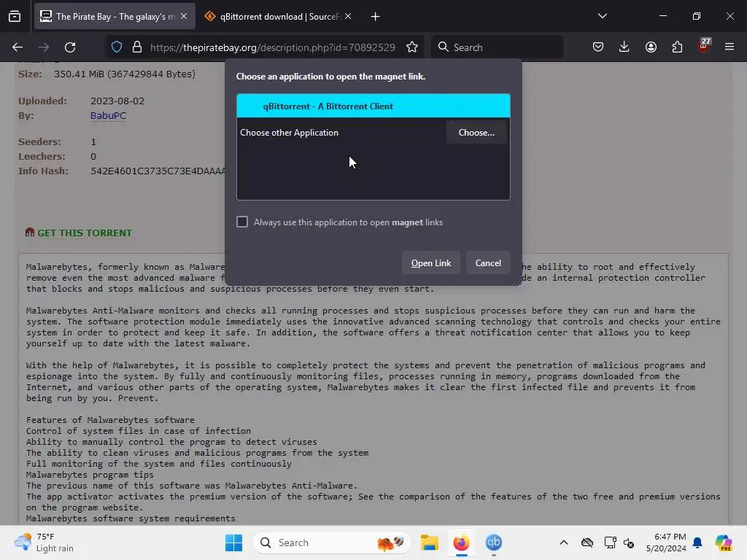Viewport: 747px width, 560px height.
Task: Open the notifications bell icon
Action: coord(697,542)
